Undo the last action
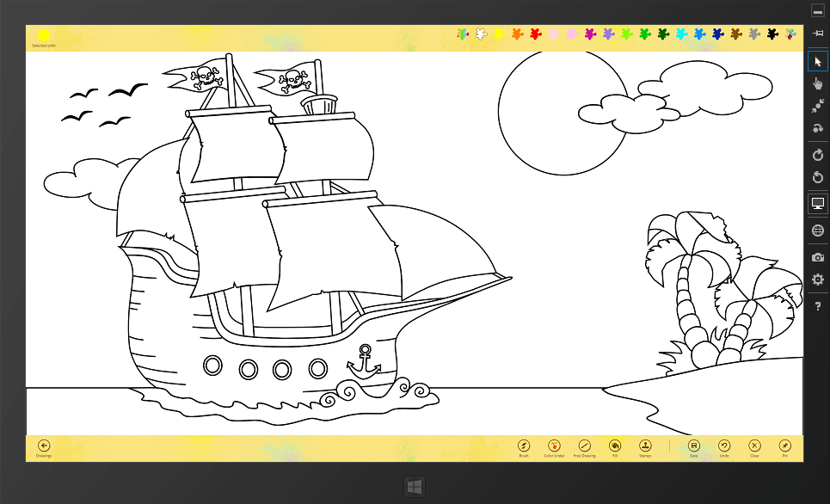Image resolution: width=830 pixels, height=504 pixels. [x=724, y=446]
